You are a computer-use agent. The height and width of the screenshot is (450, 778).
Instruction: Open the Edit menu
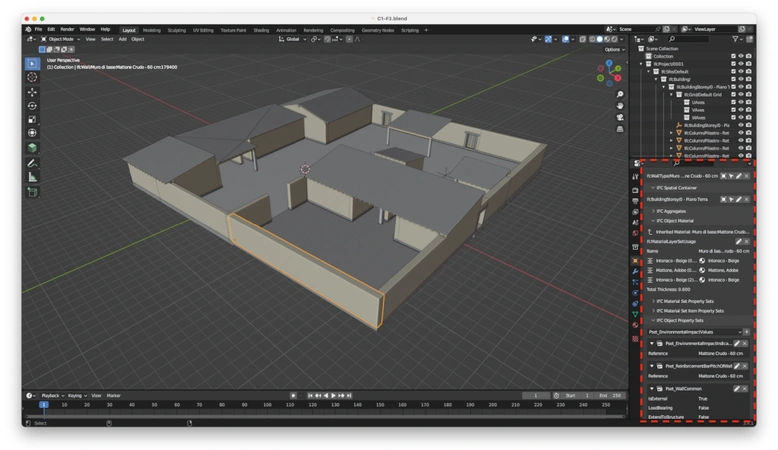51,29
